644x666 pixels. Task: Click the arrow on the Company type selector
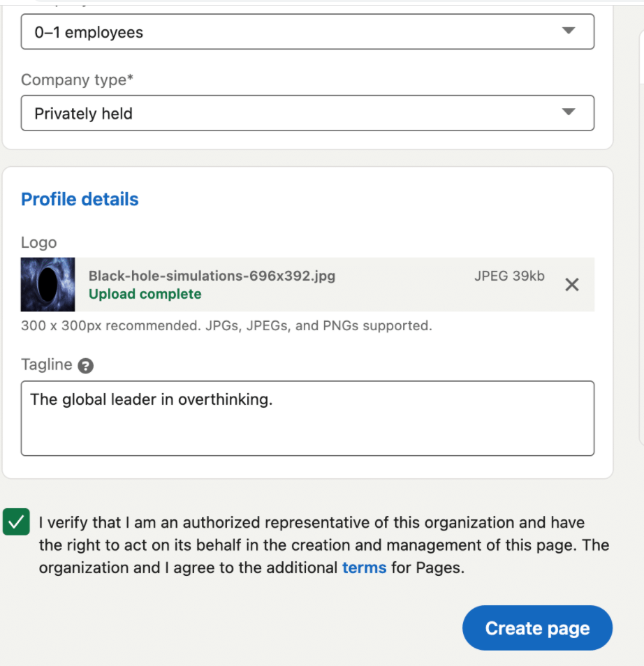coord(569,112)
